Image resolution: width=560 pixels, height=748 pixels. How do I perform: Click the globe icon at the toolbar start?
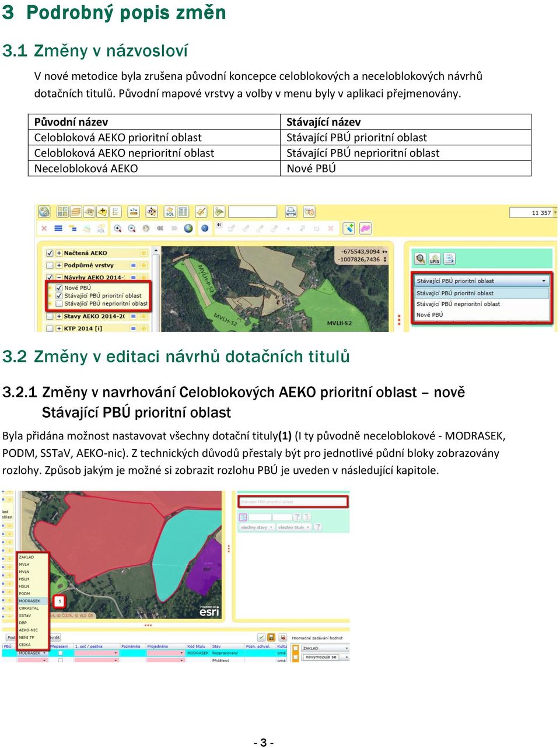[43, 211]
